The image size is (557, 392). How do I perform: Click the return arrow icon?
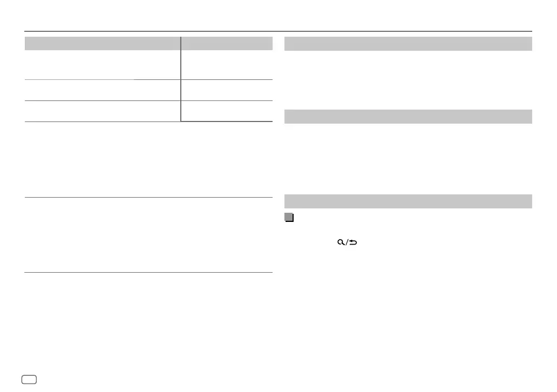[353, 242]
